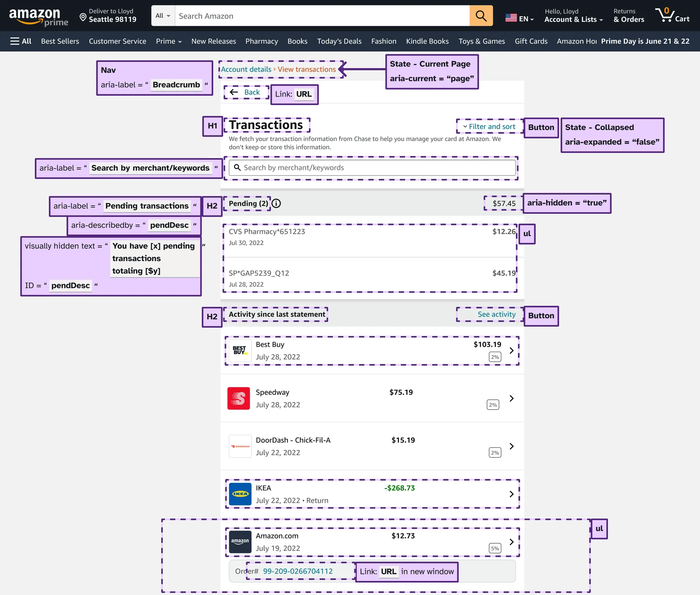This screenshot has height=595, width=700.
Task: Click the Account details breadcrumb link
Action: [x=246, y=69]
